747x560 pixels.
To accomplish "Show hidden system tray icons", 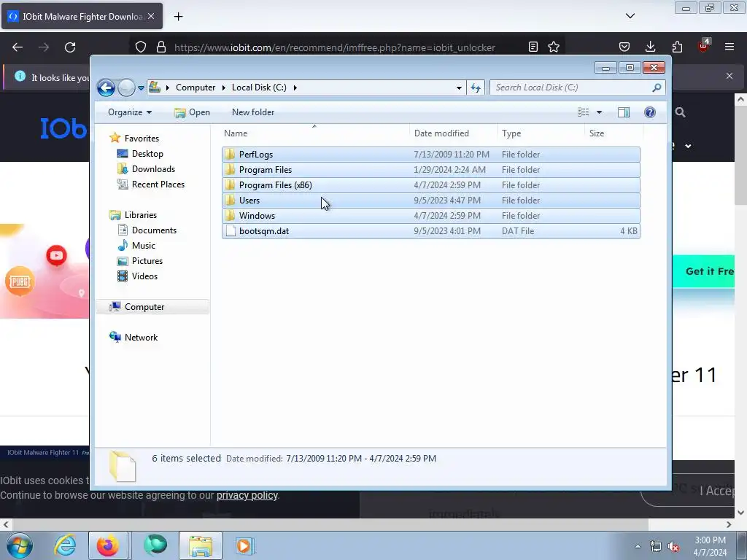I will pos(638,546).
